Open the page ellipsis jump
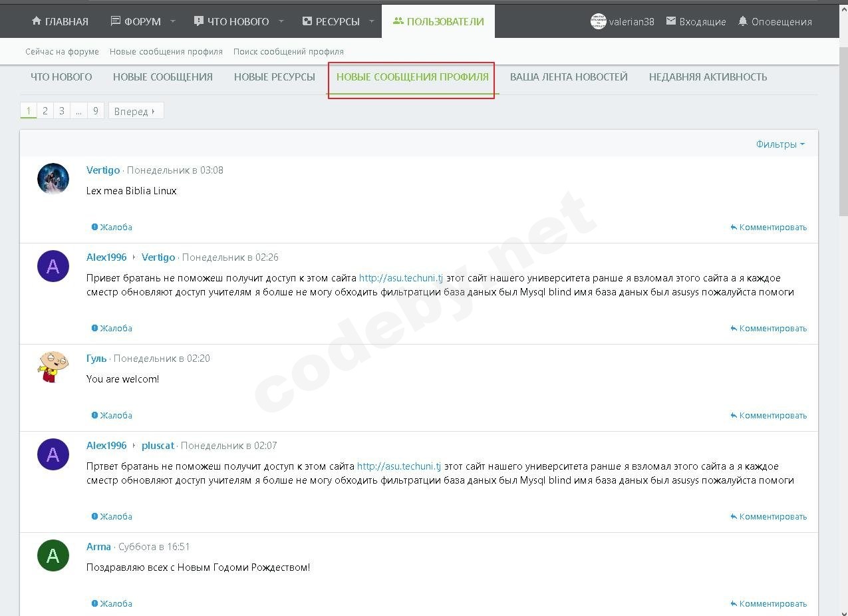Screen dimensions: 848x616 [x=78, y=111]
